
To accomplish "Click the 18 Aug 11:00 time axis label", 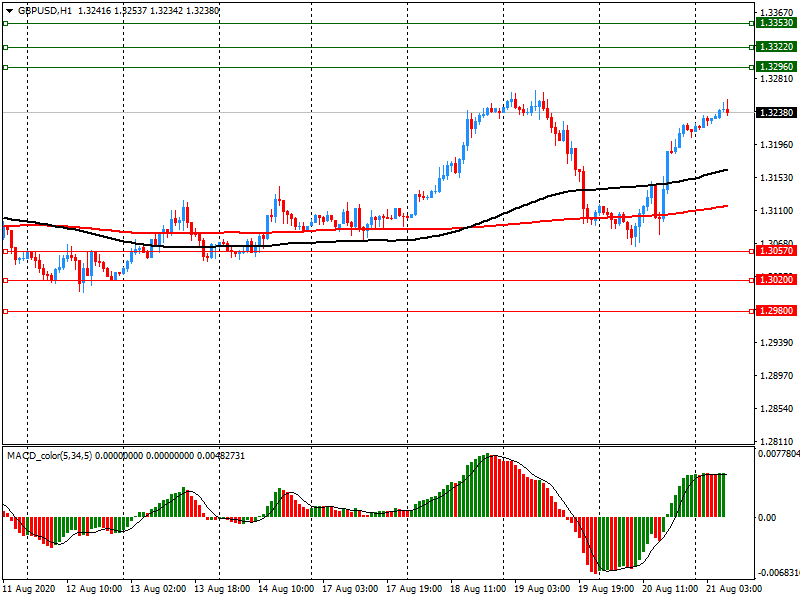I will point(478,589).
